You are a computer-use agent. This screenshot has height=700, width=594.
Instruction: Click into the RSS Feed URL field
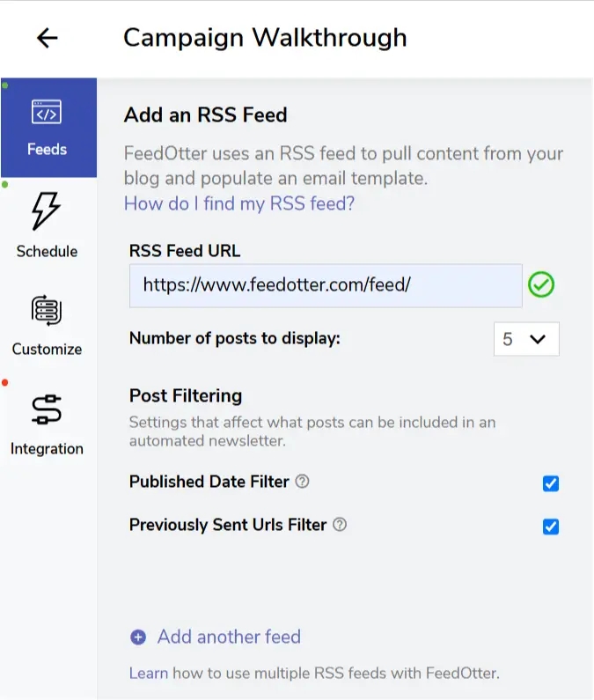(x=326, y=285)
